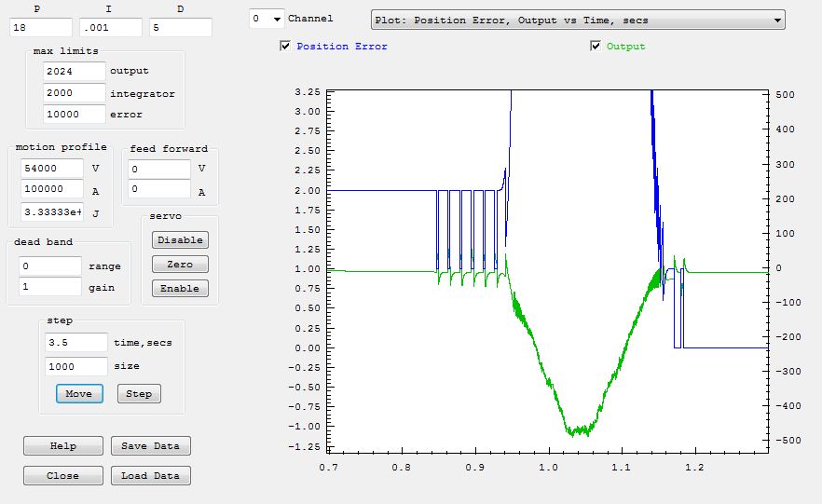Click the max limits output field

(74, 71)
